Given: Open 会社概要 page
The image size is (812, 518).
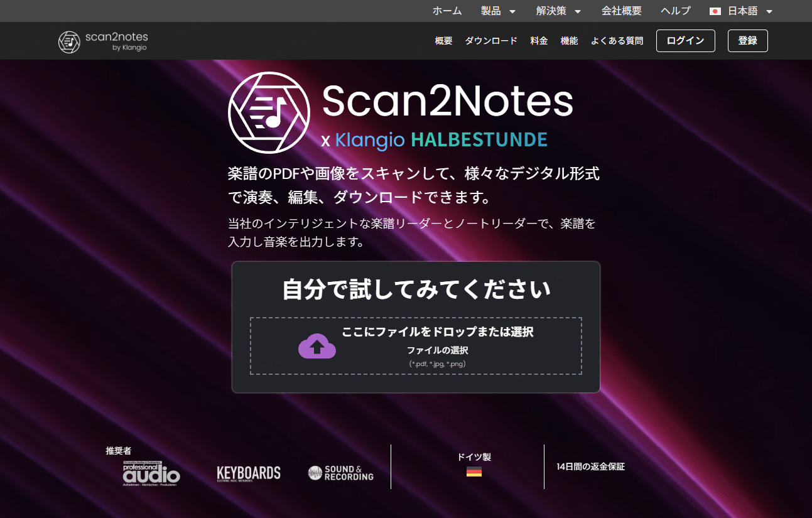Looking at the screenshot, I should pos(622,11).
